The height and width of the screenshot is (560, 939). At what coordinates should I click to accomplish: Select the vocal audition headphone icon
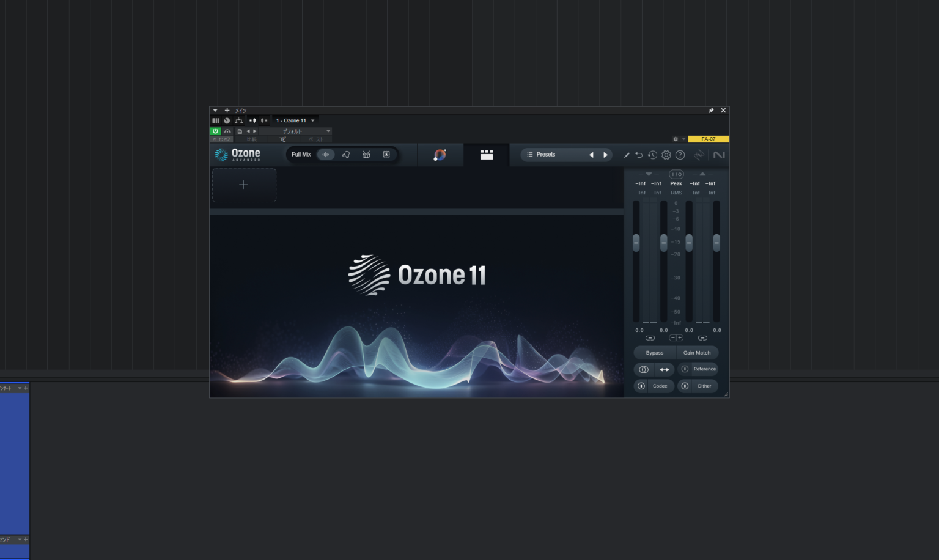(346, 154)
